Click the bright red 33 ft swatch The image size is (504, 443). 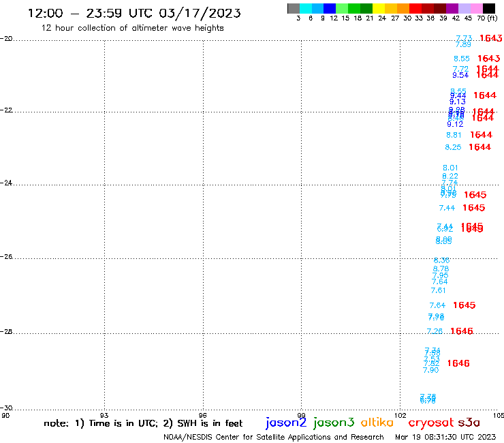click(x=415, y=8)
